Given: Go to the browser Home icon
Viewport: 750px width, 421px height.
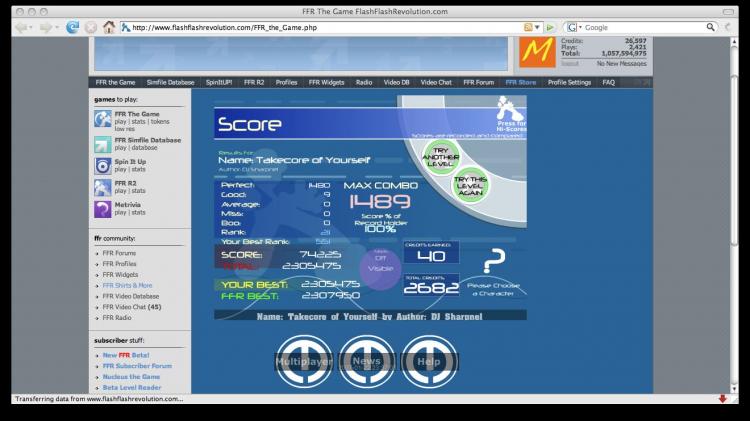Looking at the screenshot, I should 108,27.
